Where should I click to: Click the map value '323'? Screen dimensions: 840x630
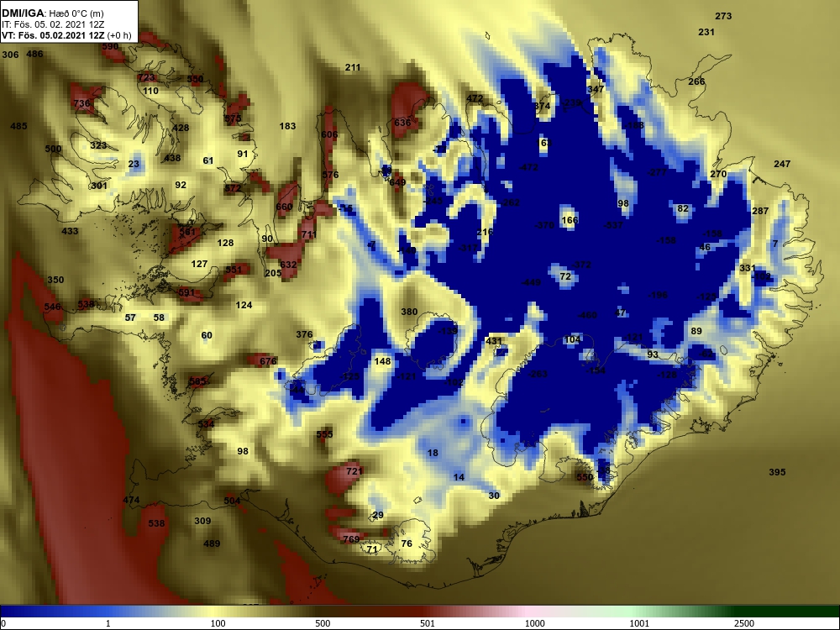click(x=98, y=145)
